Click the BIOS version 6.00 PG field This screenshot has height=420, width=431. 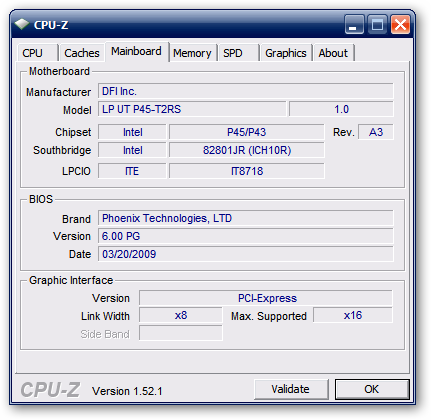(x=246, y=236)
